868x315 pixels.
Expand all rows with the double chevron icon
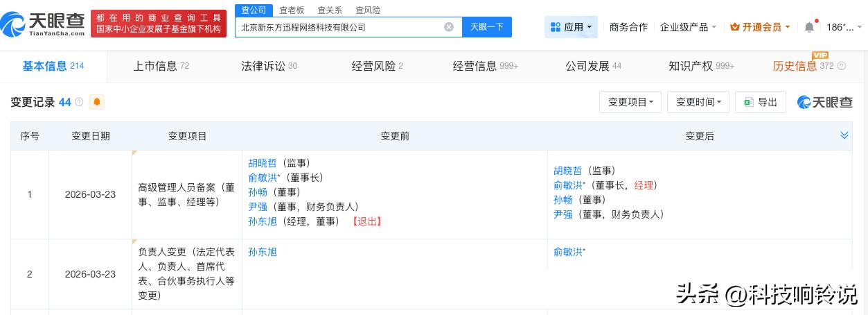click(844, 135)
